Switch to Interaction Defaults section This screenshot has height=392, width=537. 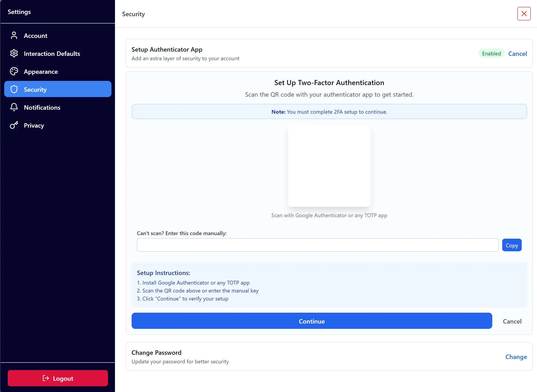(52, 54)
